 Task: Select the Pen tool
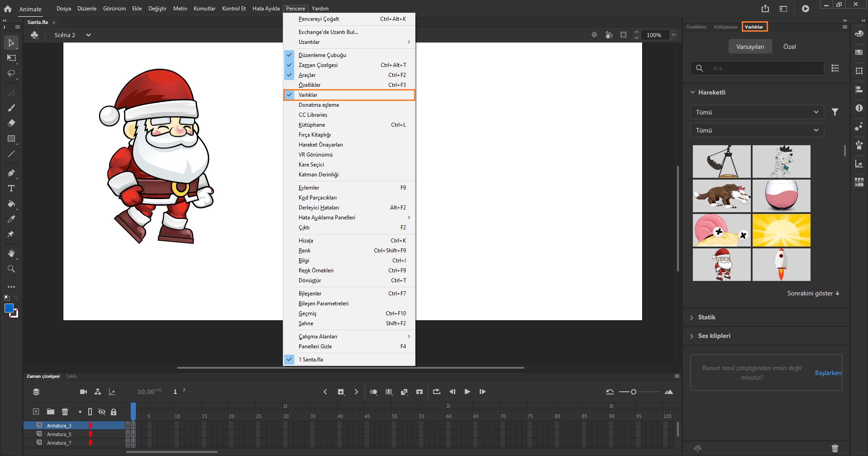coord(11,173)
